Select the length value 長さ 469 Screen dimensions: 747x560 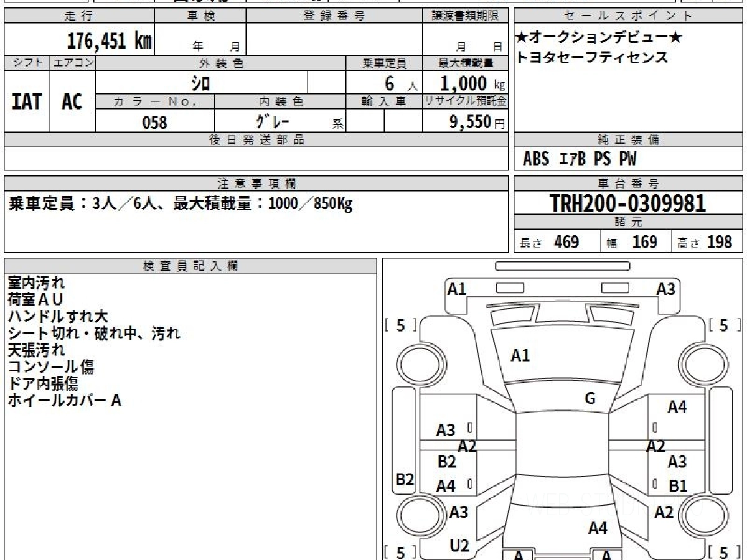point(550,242)
